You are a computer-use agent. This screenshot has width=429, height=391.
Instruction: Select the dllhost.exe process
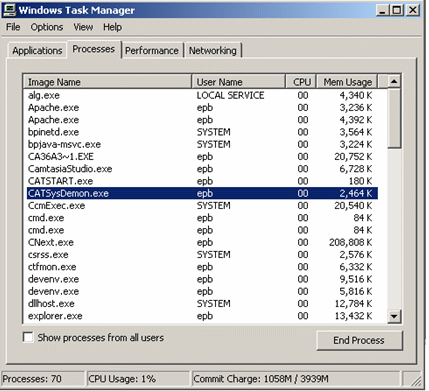tap(202, 304)
